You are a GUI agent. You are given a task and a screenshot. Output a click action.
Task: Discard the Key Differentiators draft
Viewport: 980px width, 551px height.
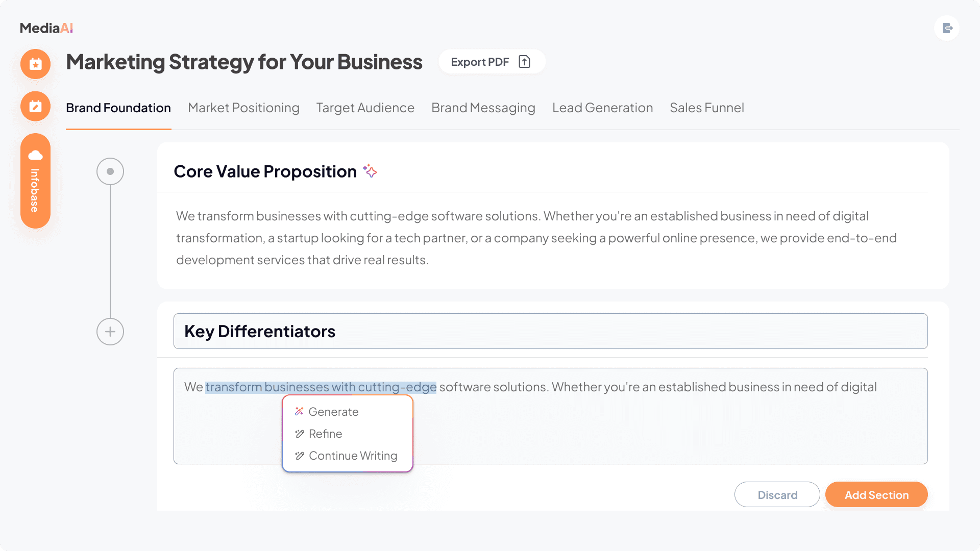tap(777, 494)
